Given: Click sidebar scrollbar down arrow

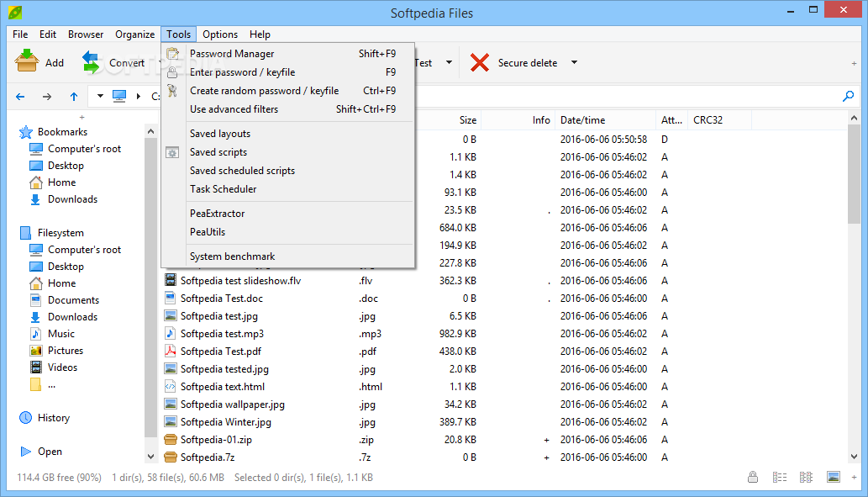Looking at the screenshot, I should [x=150, y=457].
